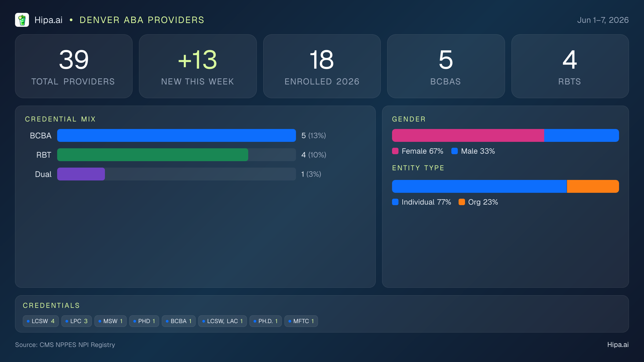This screenshot has width=644, height=362.
Task: Click the blue Male legend swatch
Action: tap(455, 151)
